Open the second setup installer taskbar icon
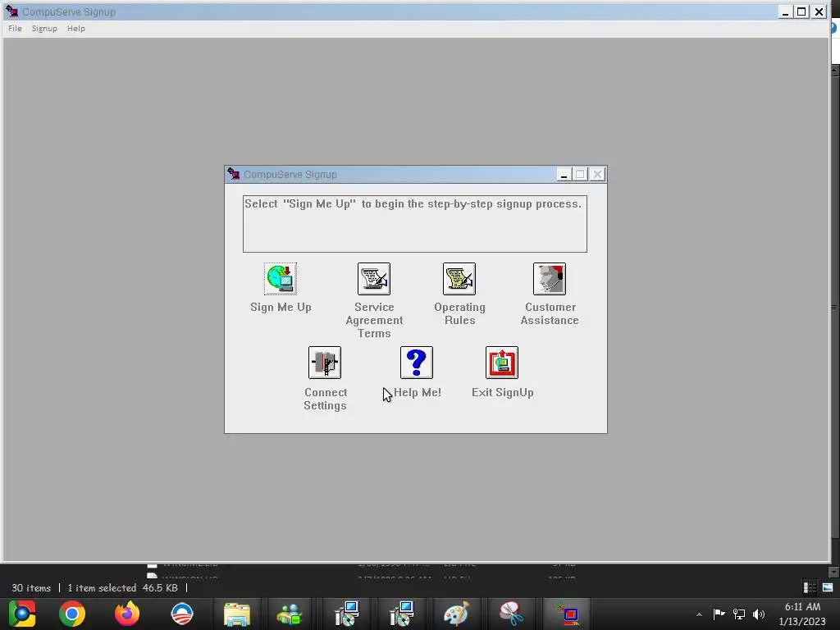The image size is (840, 630). coord(402,614)
